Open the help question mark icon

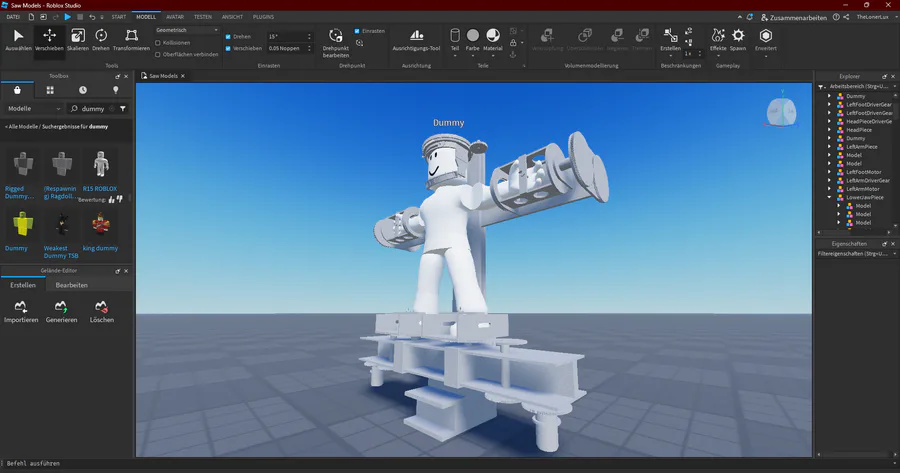tap(836, 17)
